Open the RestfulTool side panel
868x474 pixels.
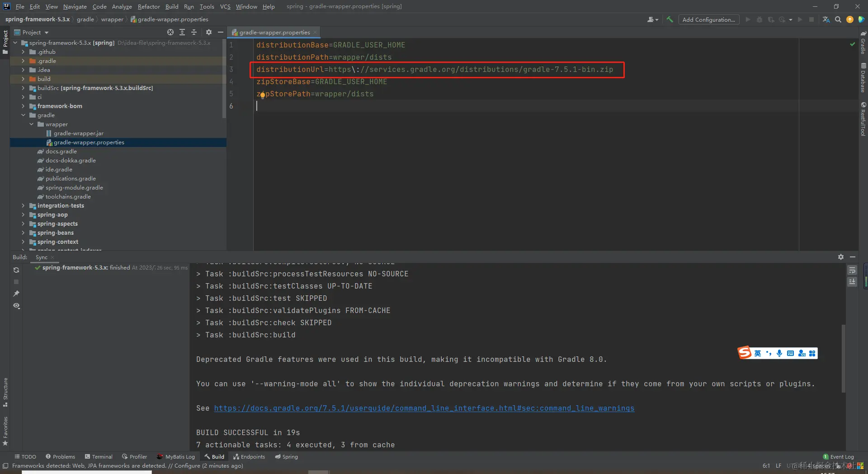coord(863,119)
